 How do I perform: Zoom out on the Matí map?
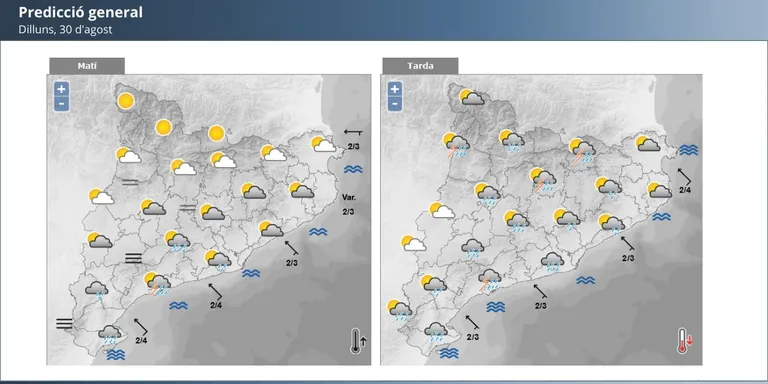(x=61, y=103)
